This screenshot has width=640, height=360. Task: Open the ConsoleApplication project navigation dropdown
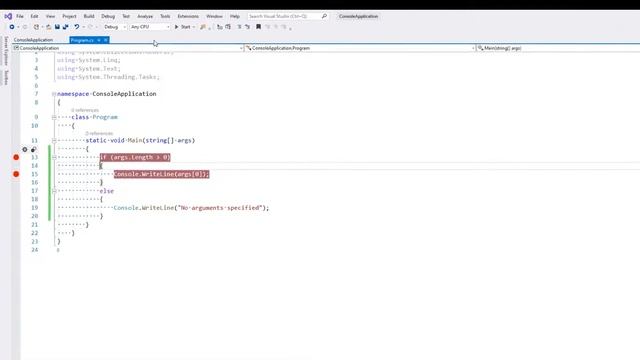[x=128, y=48]
